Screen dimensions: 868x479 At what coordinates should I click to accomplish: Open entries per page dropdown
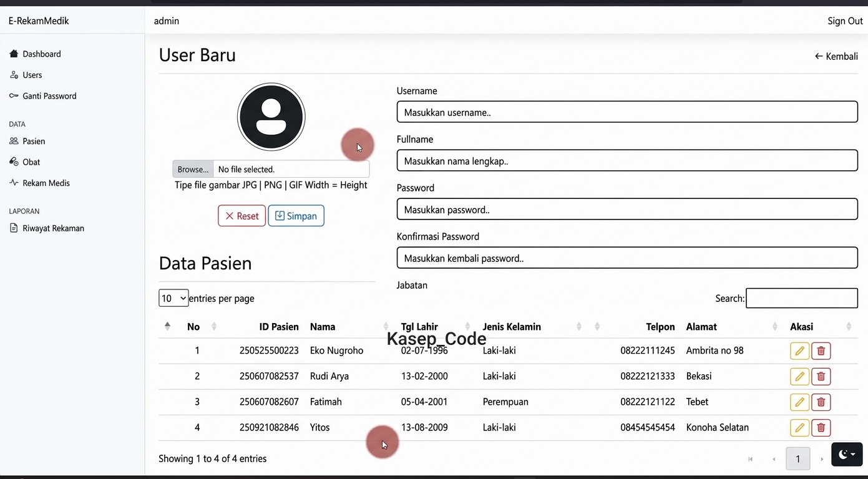(x=173, y=298)
